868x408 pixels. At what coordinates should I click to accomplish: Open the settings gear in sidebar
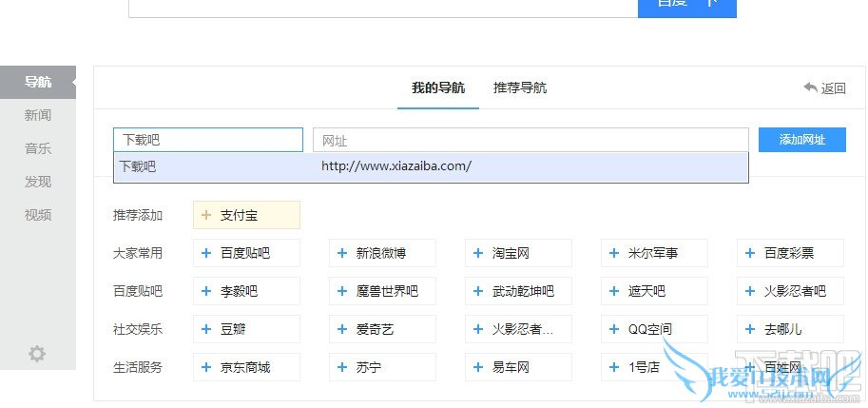click(37, 353)
